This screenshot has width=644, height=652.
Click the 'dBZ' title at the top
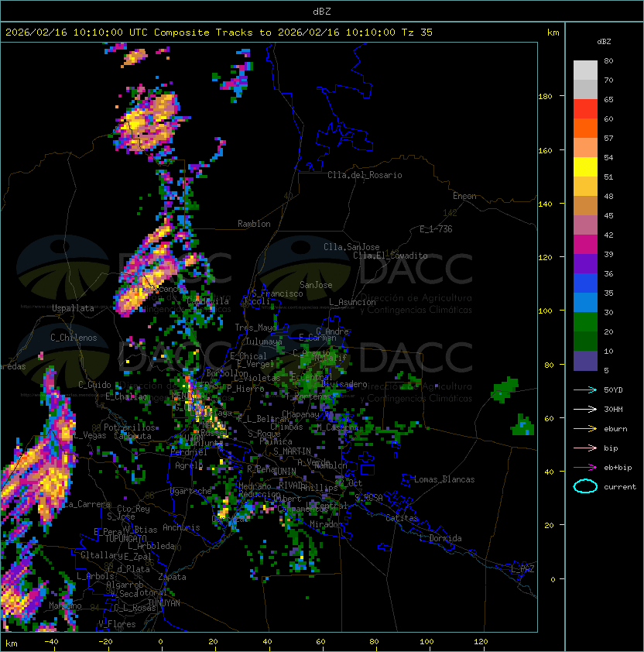pos(322,11)
